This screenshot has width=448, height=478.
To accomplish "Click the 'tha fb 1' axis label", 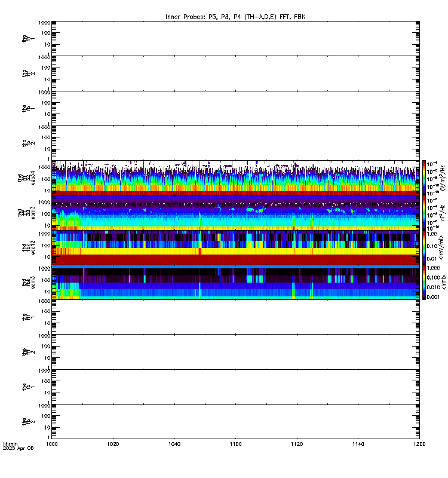I will pos(29,108).
